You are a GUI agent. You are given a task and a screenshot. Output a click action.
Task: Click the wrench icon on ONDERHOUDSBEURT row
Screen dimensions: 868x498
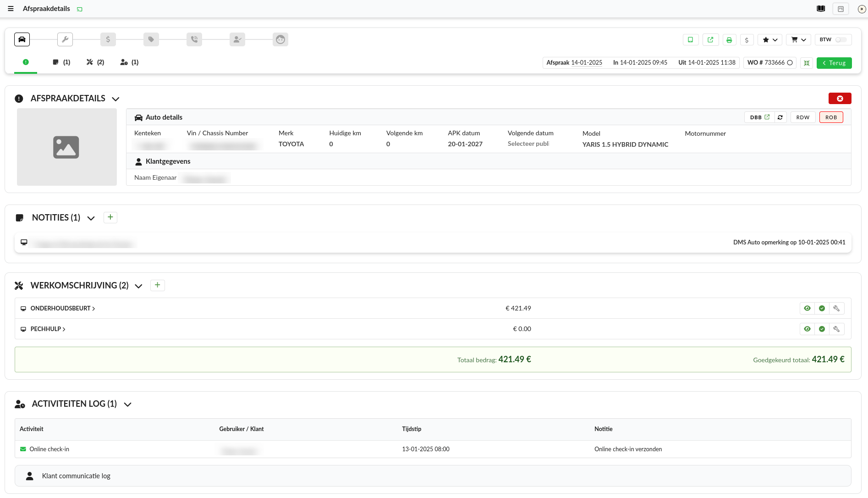(836, 309)
